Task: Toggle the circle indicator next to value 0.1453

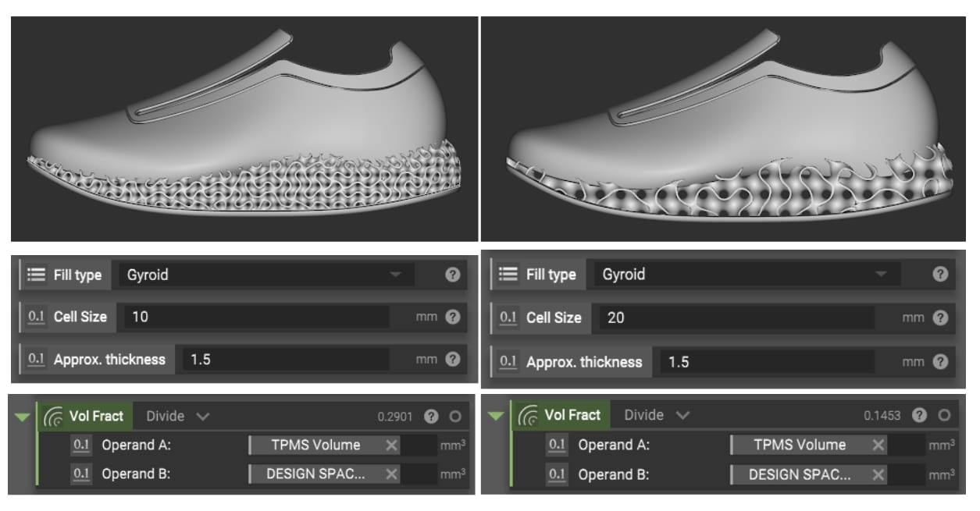Action: (x=945, y=415)
